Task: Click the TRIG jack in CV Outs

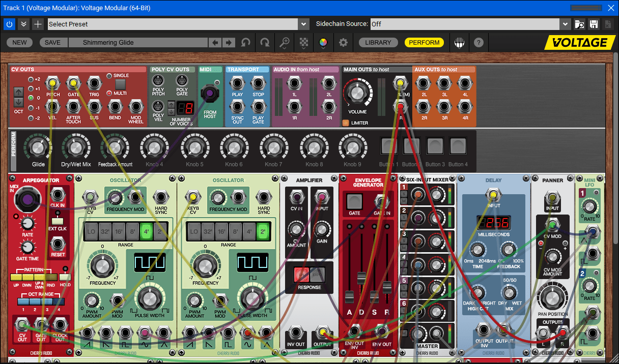Action: pos(94,83)
